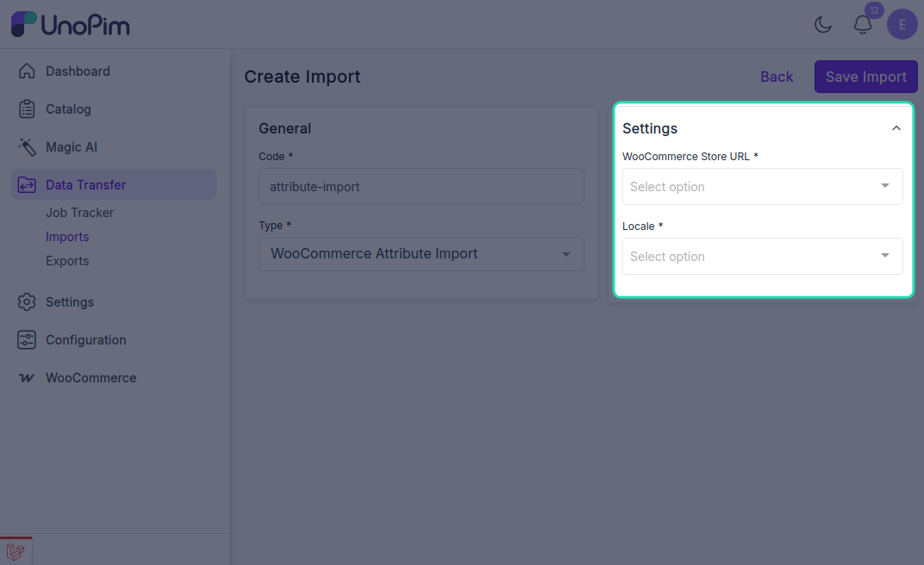
Task: Click the Settings panel title
Action: click(650, 128)
